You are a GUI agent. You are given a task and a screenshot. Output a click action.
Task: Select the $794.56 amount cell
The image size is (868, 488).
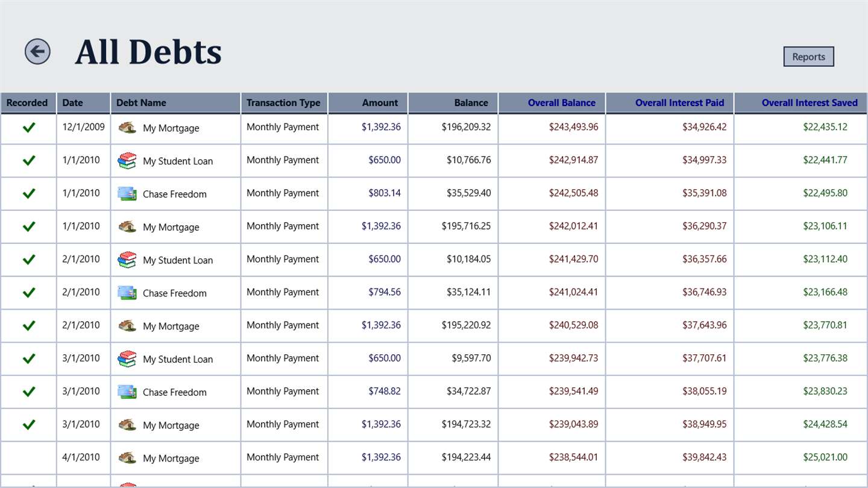(x=384, y=292)
